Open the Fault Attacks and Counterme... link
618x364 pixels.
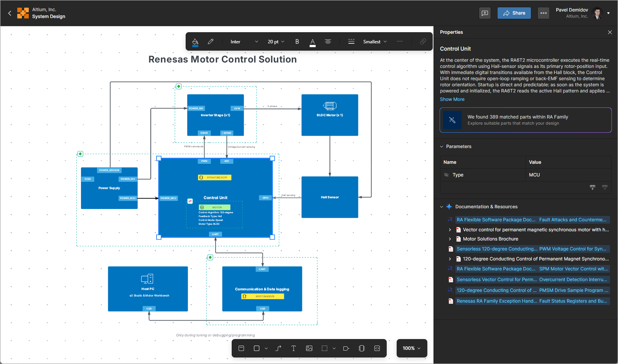tap(573, 220)
